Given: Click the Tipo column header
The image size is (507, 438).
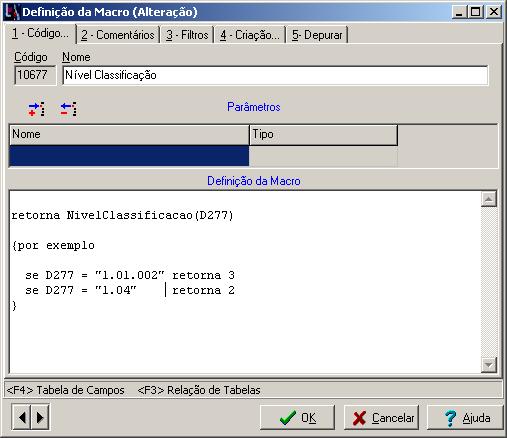Looking at the screenshot, I should click(323, 135).
